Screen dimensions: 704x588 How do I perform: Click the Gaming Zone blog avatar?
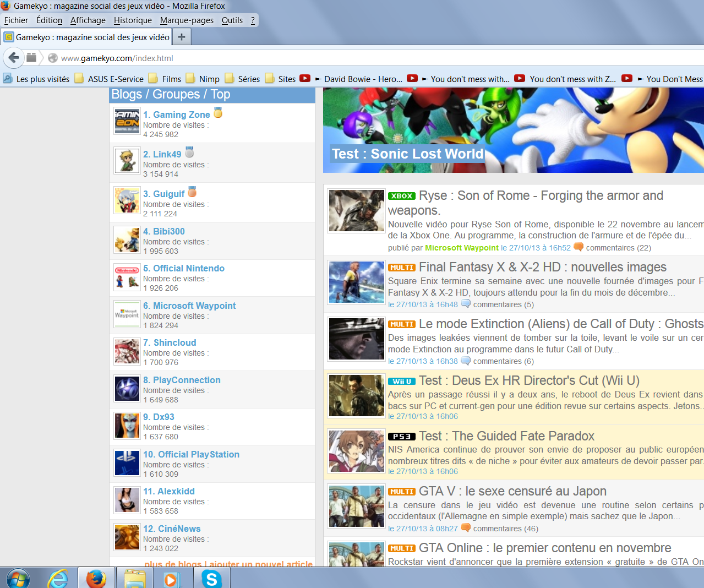127,121
